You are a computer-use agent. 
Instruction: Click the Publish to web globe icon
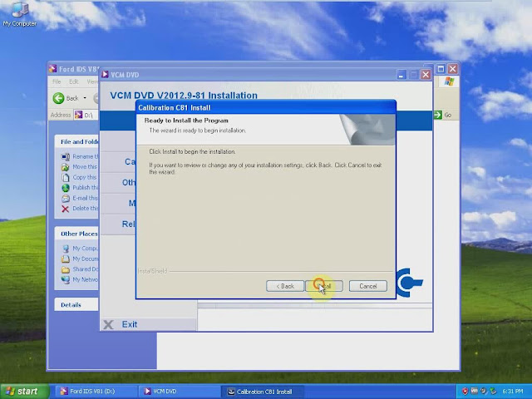[66, 188]
